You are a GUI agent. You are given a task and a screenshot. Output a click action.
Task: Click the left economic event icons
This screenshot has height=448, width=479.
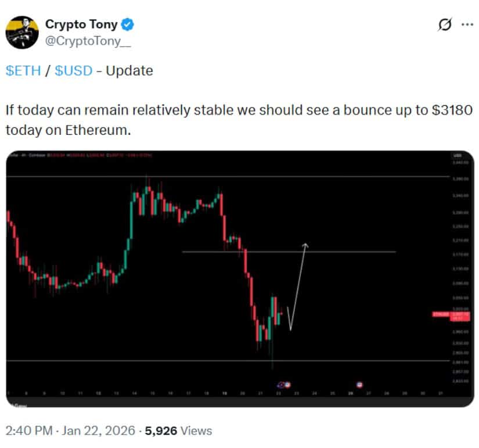click(284, 385)
